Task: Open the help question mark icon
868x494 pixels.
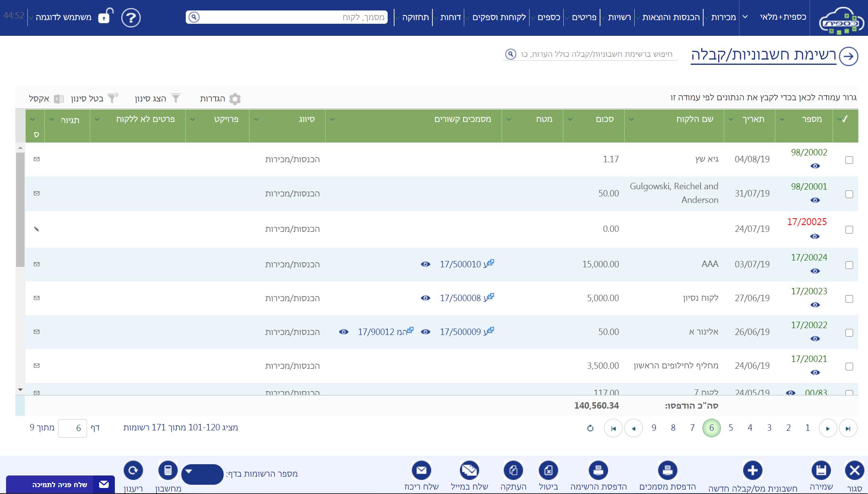Action: pos(131,18)
